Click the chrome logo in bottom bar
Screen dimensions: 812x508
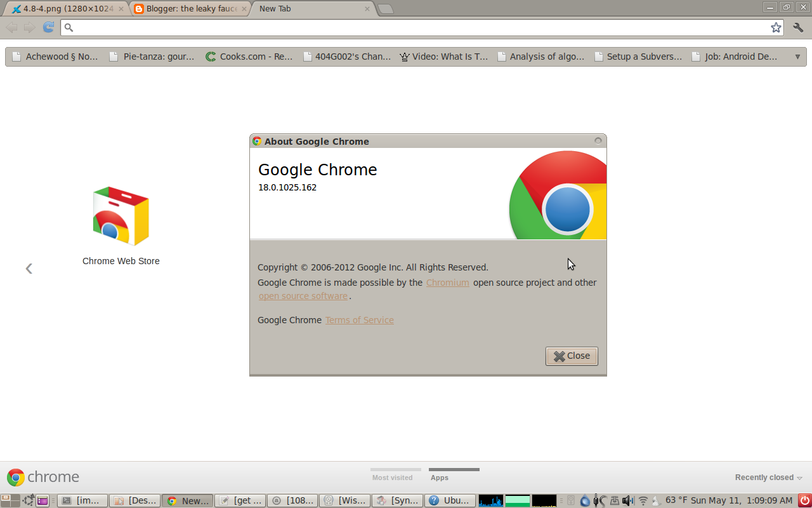(x=43, y=477)
